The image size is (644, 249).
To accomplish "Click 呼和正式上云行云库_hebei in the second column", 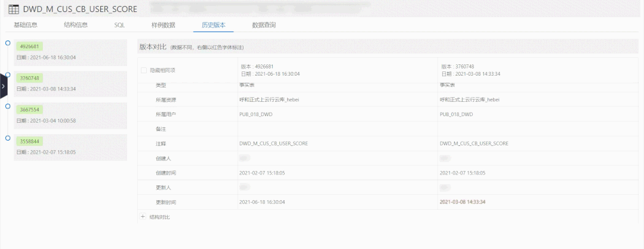I will pyautogui.click(x=470, y=99).
